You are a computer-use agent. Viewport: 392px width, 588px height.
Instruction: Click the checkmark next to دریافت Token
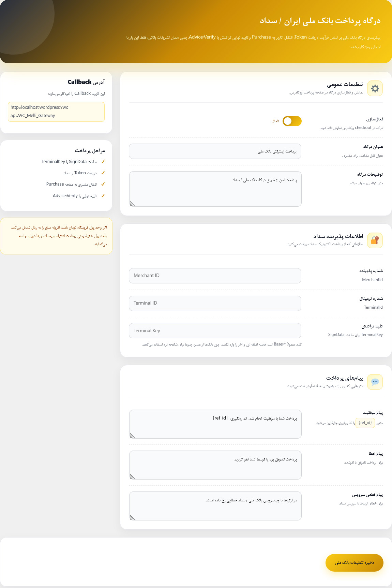[103, 173]
